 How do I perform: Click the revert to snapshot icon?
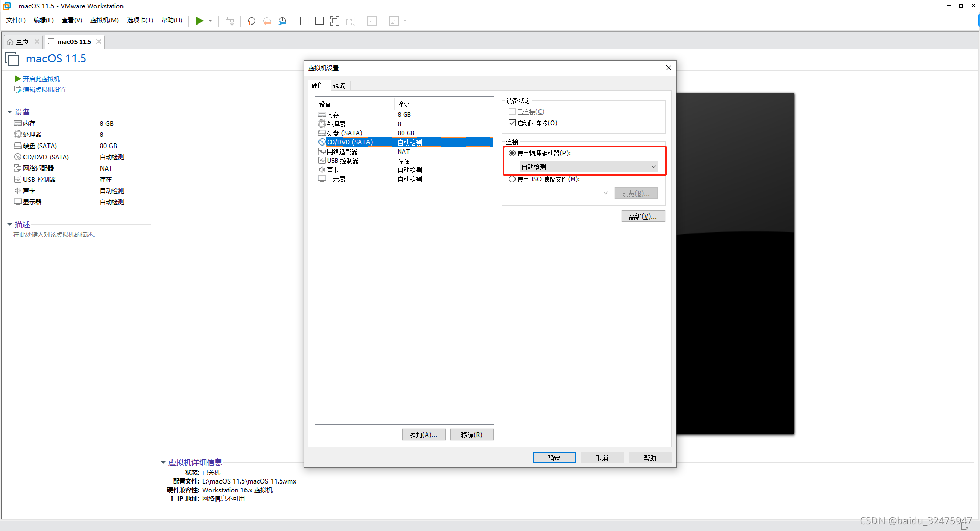267,21
